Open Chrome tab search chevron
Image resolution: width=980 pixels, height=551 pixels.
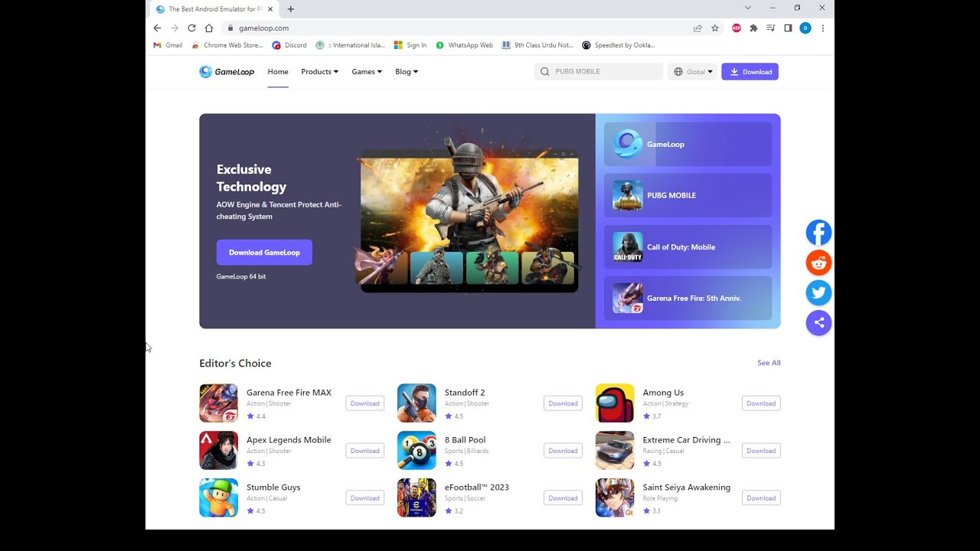pyautogui.click(x=748, y=8)
